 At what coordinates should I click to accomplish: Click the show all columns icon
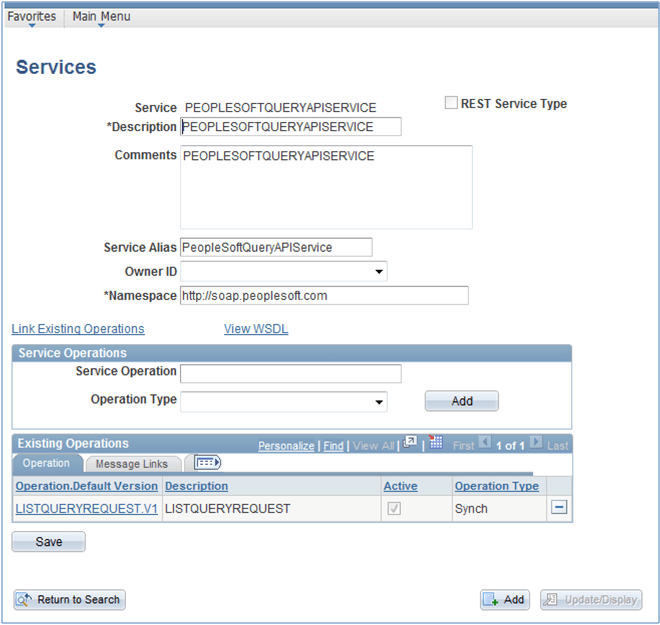pos(207,463)
